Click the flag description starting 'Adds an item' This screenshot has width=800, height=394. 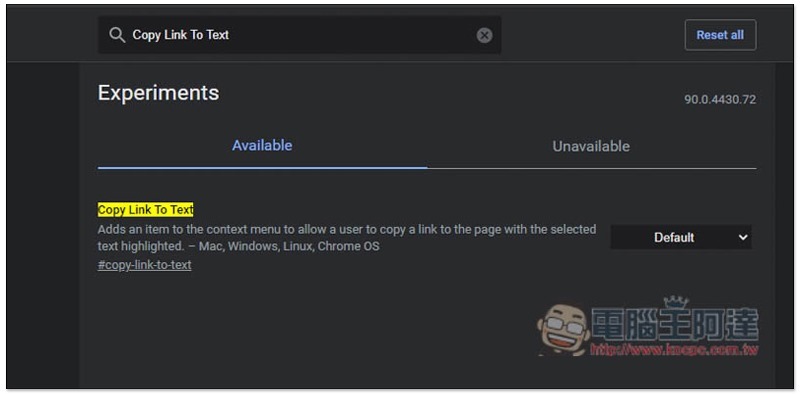[347, 237]
